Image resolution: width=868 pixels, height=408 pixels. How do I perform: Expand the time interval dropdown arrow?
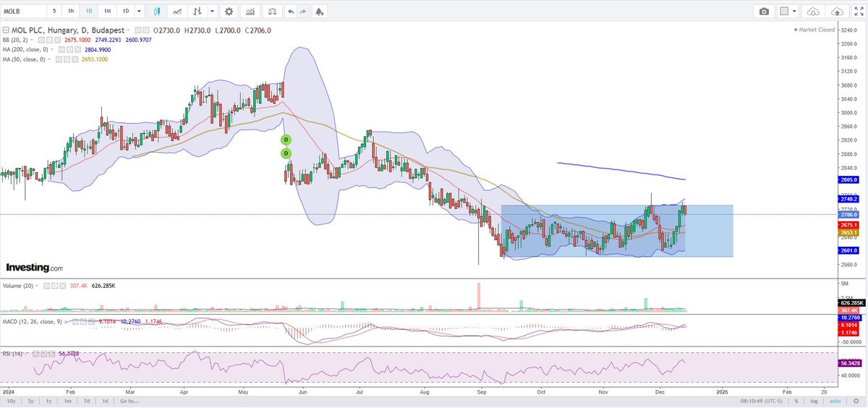(140, 12)
